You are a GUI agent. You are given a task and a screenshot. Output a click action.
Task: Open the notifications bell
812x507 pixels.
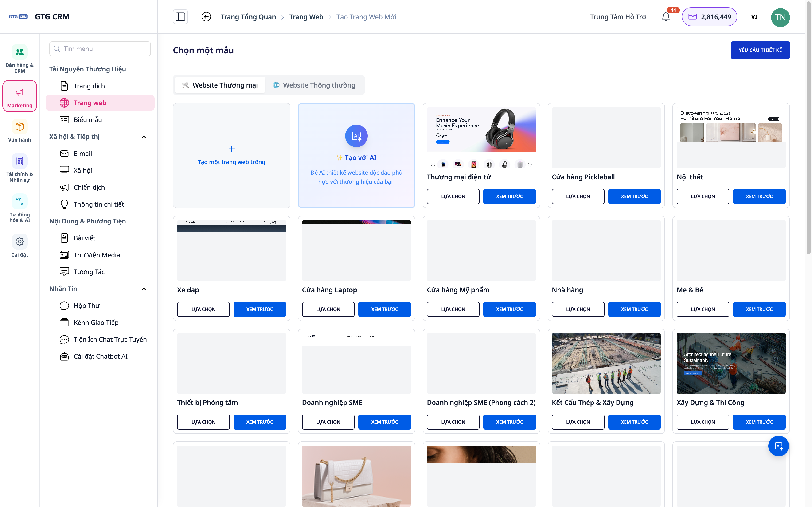click(x=666, y=17)
